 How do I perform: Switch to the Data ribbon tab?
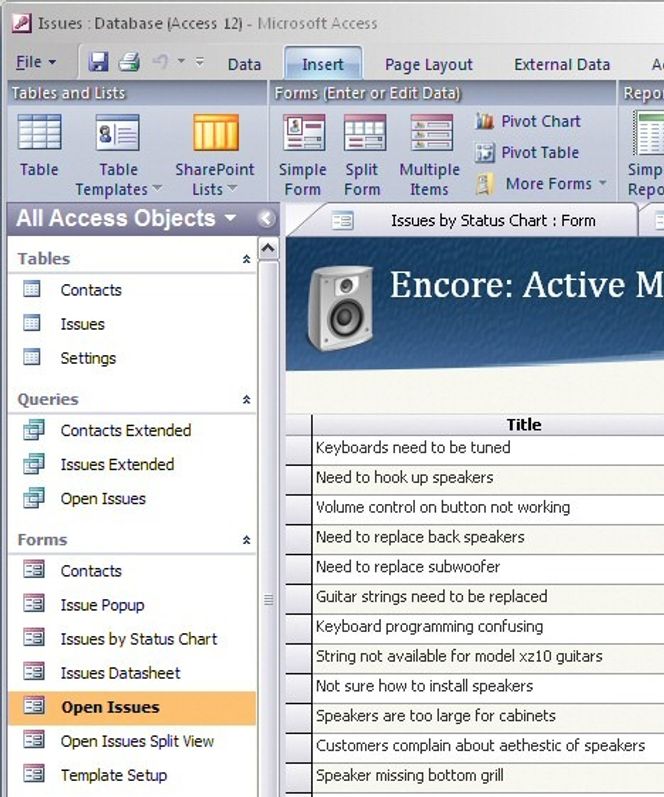(x=244, y=65)
